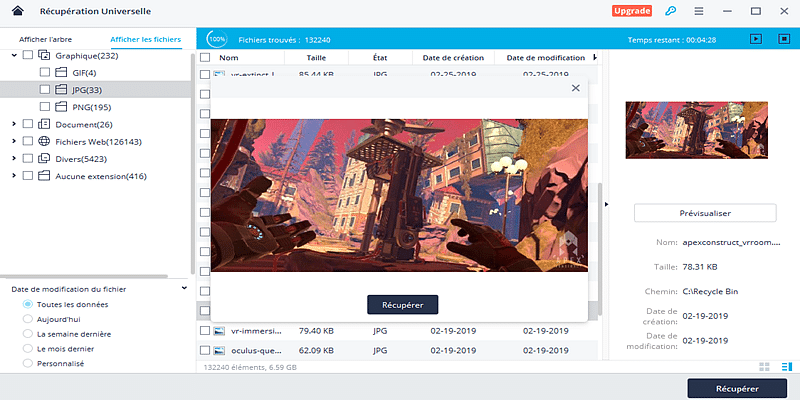The width and height of the screenshot is (800, 400).
Task: Tick the Document(26) checkbox
Action: [28, 124]
